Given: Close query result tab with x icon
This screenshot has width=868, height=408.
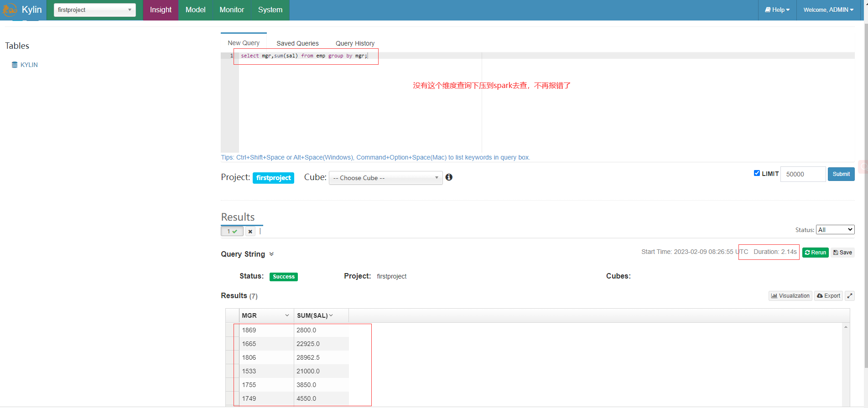Looking at the screenshot, I should [x=250, y=232].
